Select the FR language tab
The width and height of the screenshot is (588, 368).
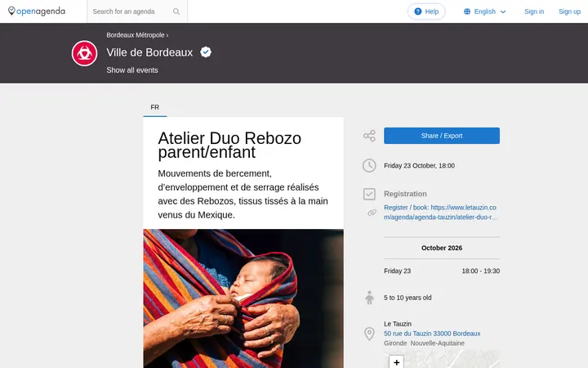coord(155,107)
